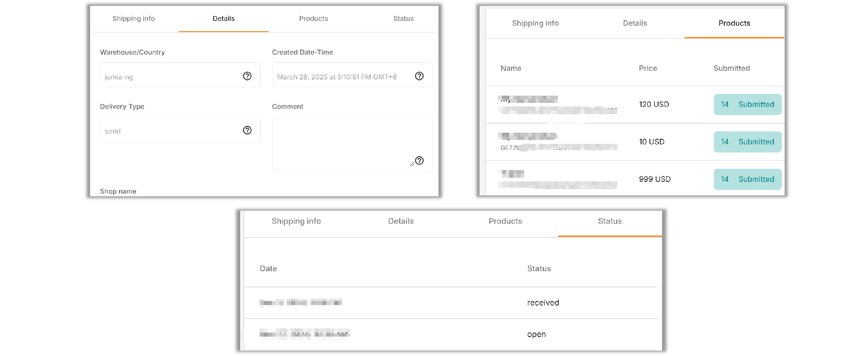The image size is (868, 356).
Task: Click inside the Comment text area
Action: click(x=343, y=142)
